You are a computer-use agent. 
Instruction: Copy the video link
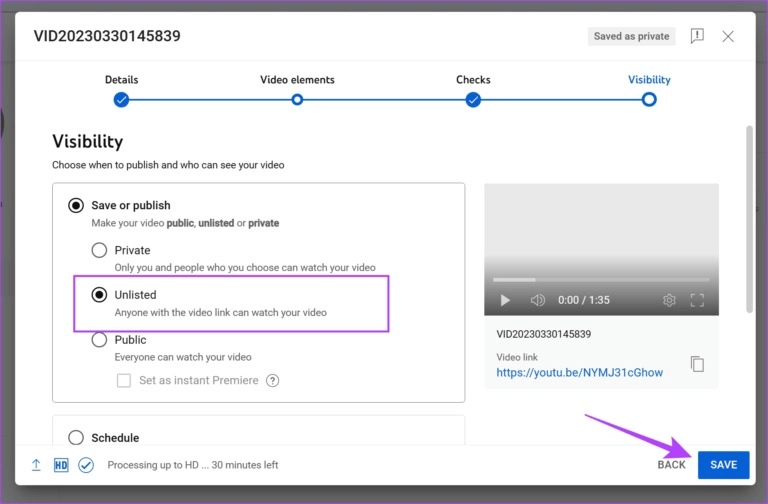click(697, 364)
